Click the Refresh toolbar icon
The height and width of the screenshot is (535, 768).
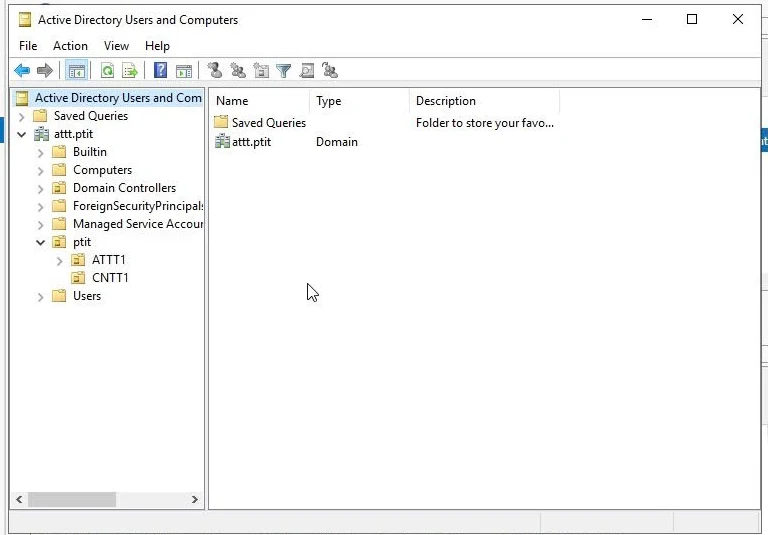point(107,71)
